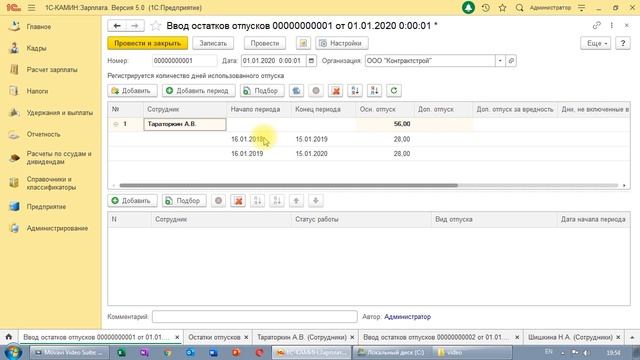
Task: Open the home start page icon
Action: coord(9,337)
